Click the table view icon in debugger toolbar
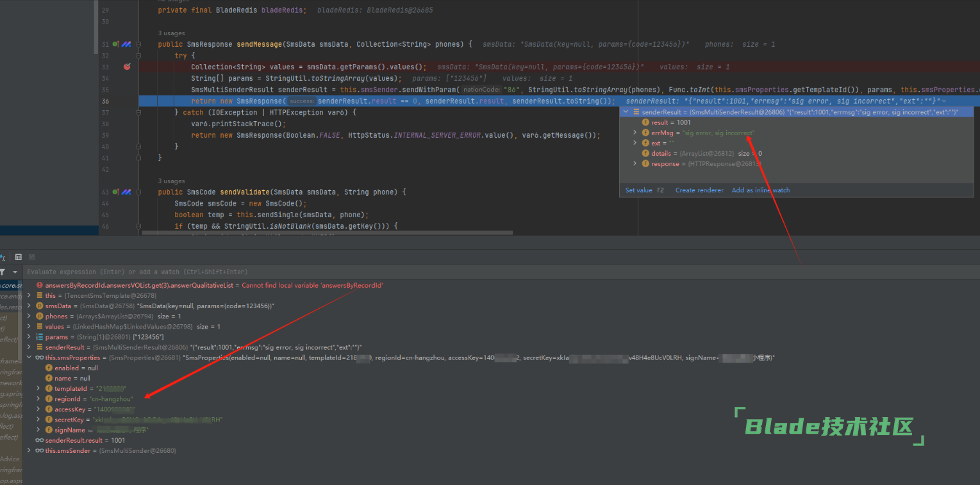The width and height of the screenshot is (980, 485). tap(19, 256)
